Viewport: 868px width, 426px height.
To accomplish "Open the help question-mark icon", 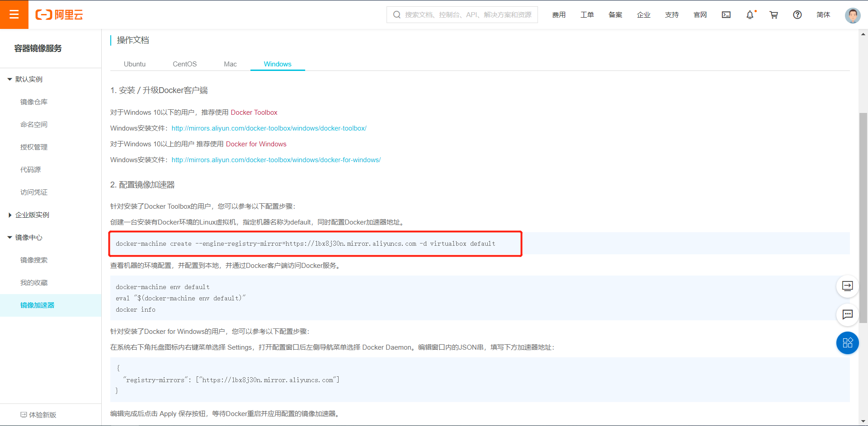I will click(797, 15).
